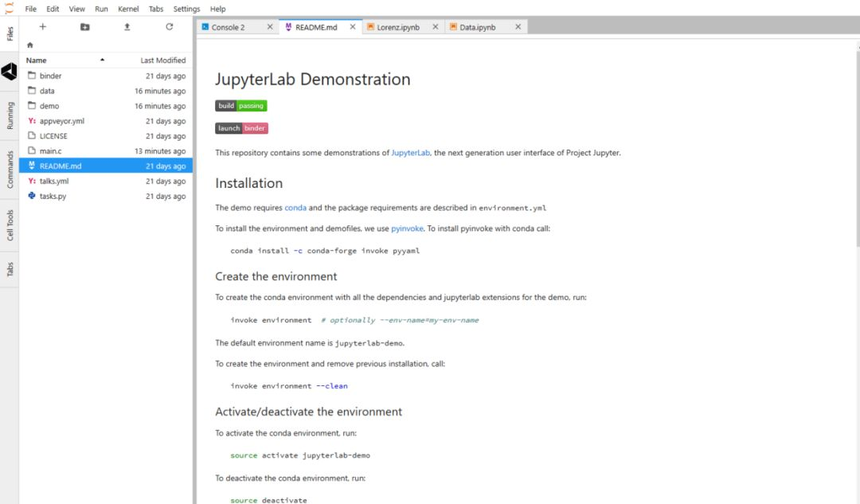Viewport: 860px width, 504px height.
Task: Select the appveyor.yml file name
Action: (62, 121)
